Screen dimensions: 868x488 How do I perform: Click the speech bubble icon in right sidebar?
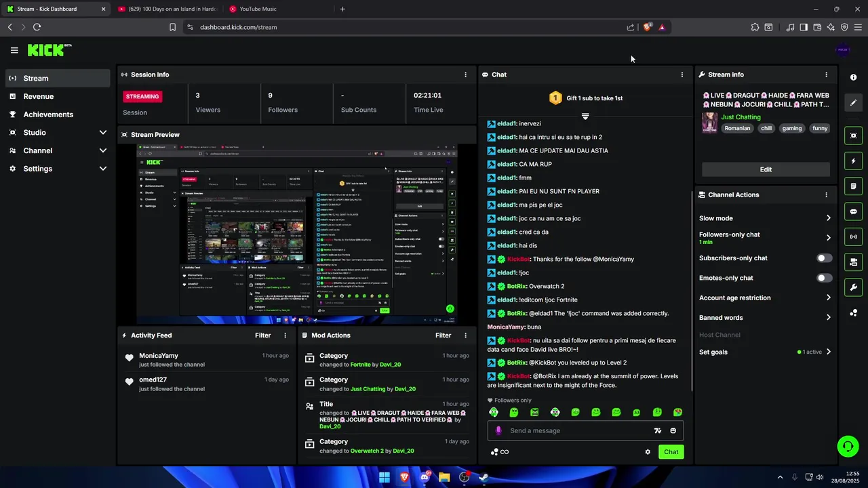click(853, 211)
